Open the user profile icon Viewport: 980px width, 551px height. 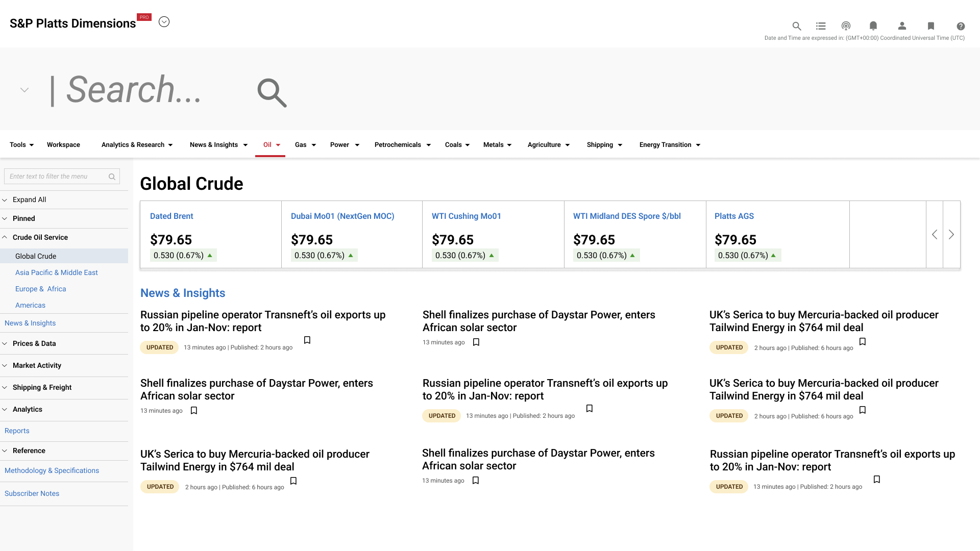point(902,26)
